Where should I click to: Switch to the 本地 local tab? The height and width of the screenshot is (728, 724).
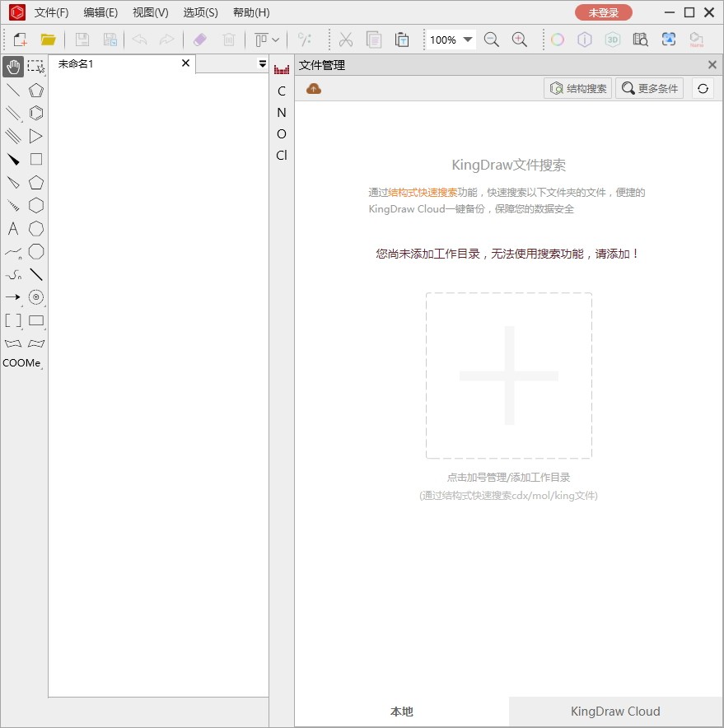[x=402, y=712]
